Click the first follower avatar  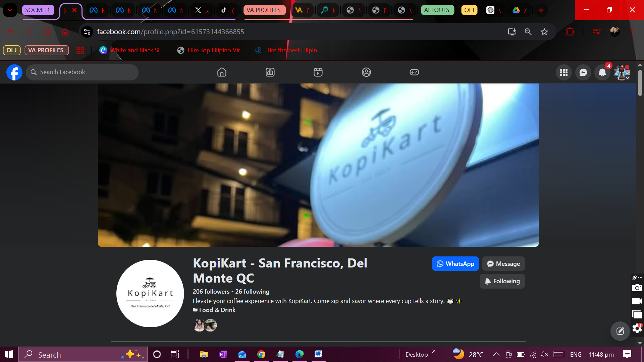pyautogui.click(x=199, y=325)
